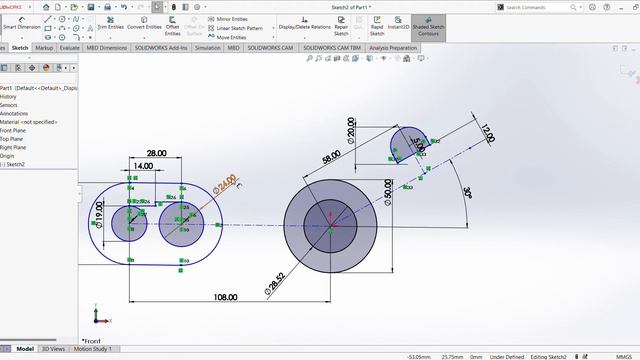Click the Smart Dimension tool

(x=22, y=23)
